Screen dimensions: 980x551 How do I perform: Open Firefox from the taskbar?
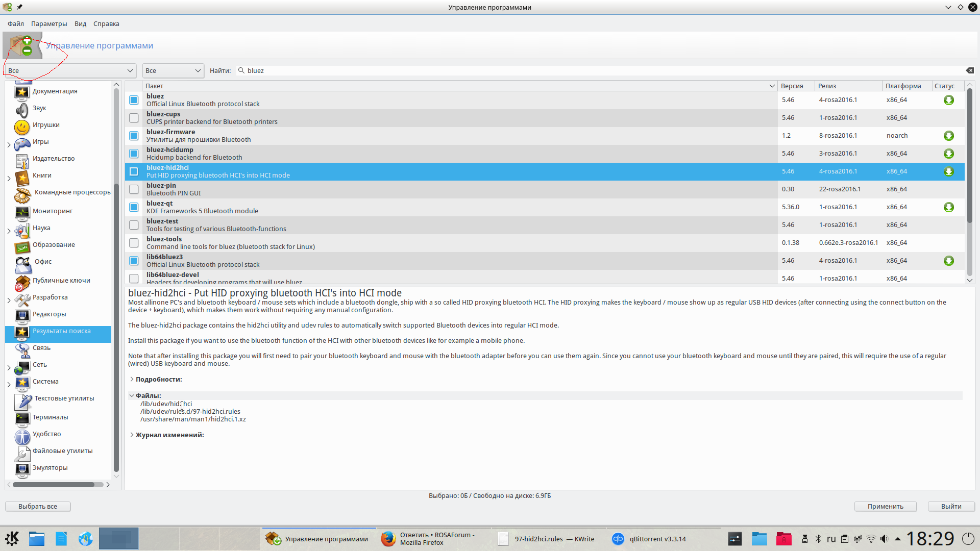pos(388,539)
